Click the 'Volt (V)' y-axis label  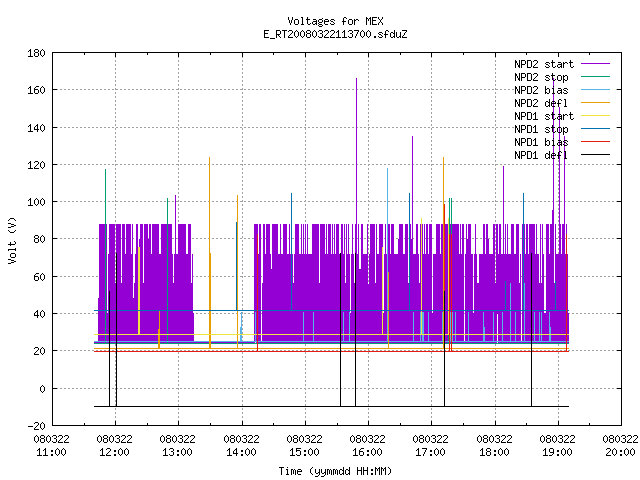click(12, 240)
